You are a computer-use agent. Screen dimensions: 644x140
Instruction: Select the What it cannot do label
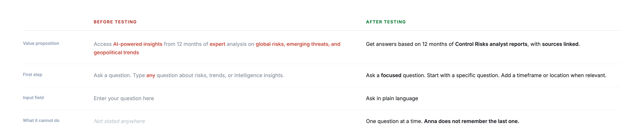[x=41, y=121]
